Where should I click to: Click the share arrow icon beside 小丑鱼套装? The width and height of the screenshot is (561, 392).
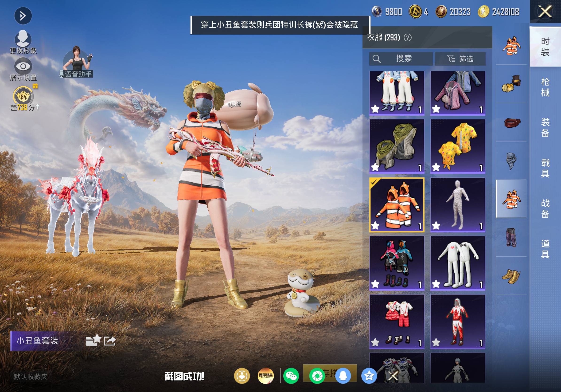(x=110, y=341)
